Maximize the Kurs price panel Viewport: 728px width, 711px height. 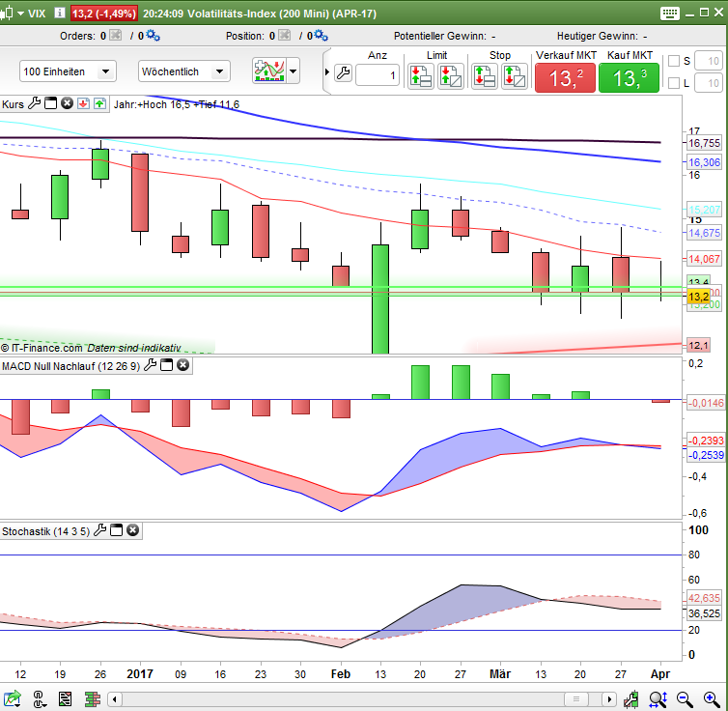(x=50, y=103)
